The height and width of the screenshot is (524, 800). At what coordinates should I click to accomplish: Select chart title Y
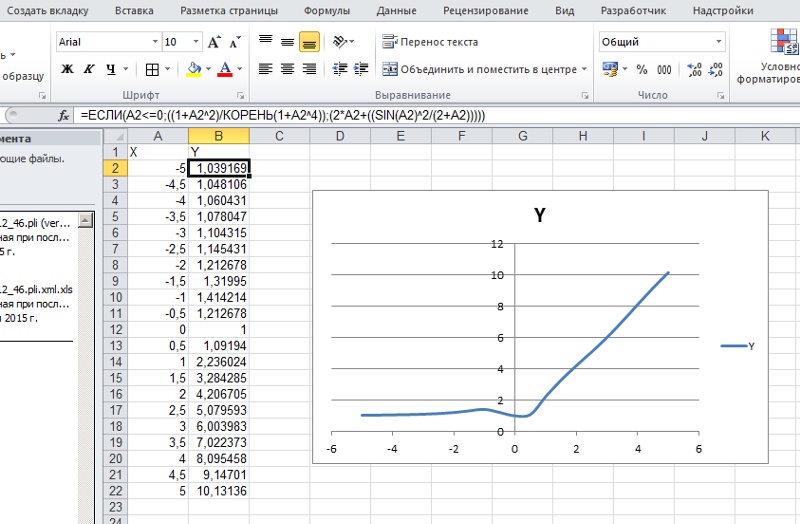tap(540, 215)
